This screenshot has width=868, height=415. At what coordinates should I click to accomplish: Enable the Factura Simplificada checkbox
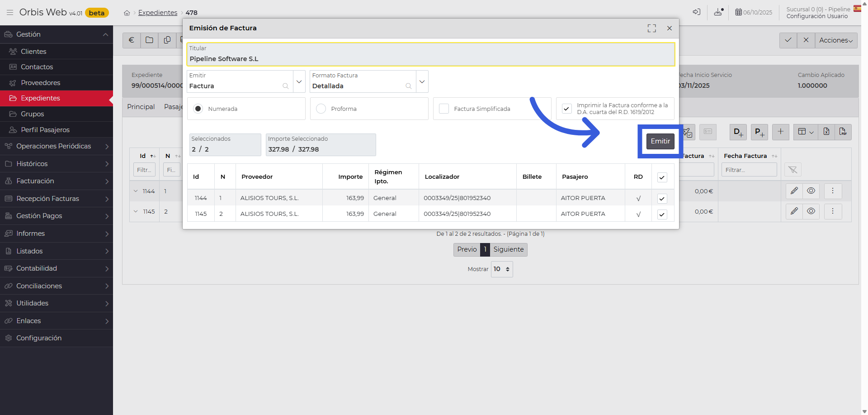(x=444, y=109)
